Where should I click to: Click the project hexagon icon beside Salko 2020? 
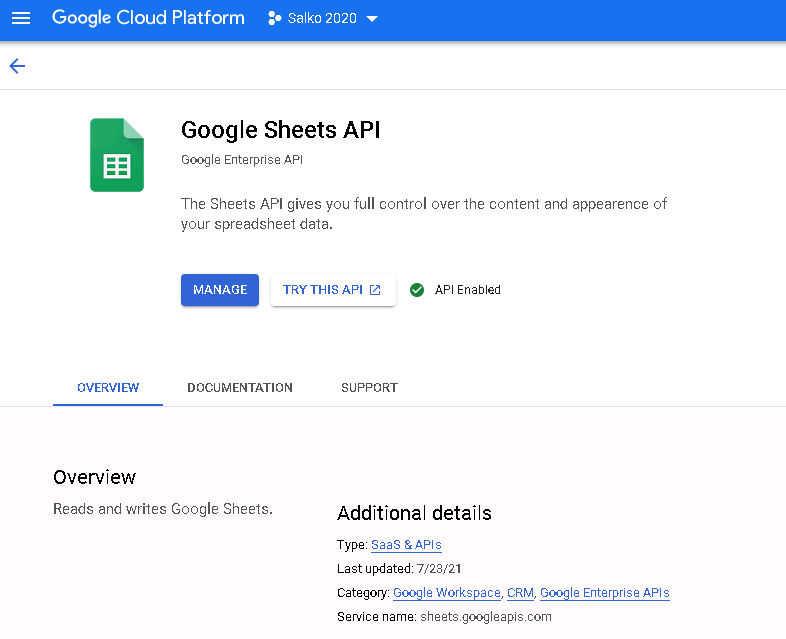274,19
